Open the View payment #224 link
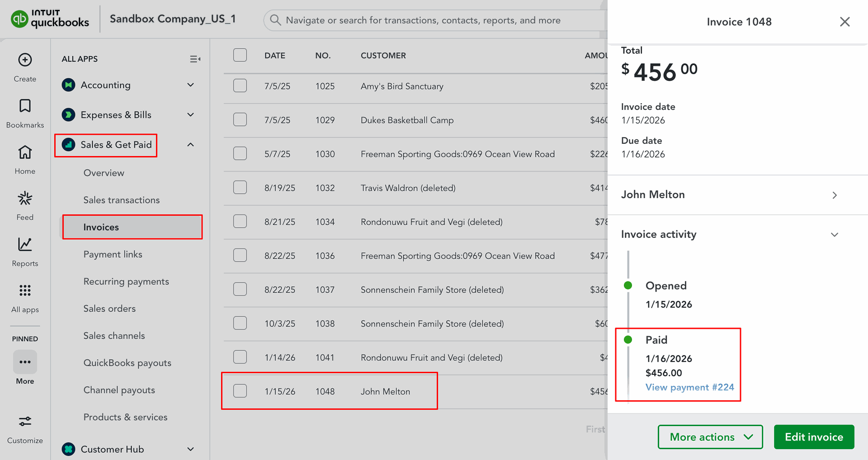The width and height of the screenshot is (868, 460). pos(689,387)
